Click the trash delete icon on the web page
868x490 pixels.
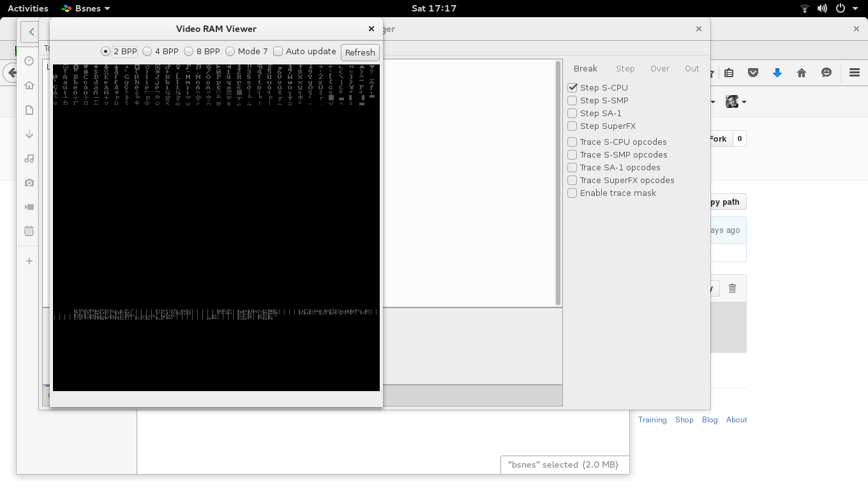coord(733,288)
